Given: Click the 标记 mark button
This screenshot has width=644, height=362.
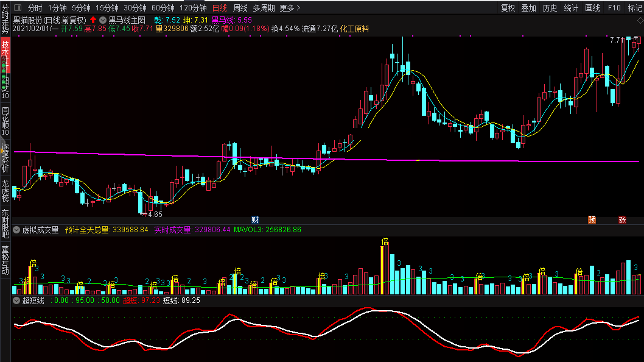Looking at the screenshot, I should click(x=635, y=8).
